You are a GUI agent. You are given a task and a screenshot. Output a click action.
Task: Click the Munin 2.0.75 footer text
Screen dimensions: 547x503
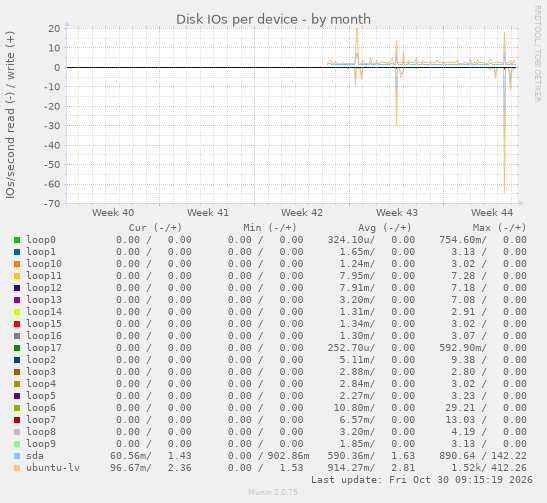pyautogui.click(x=273, y=492)
